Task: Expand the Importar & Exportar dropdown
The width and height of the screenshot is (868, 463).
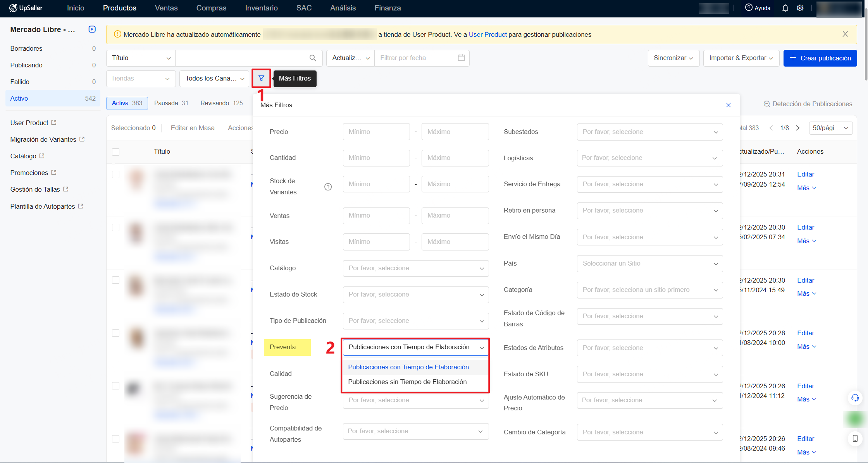Action: [741, 58]
